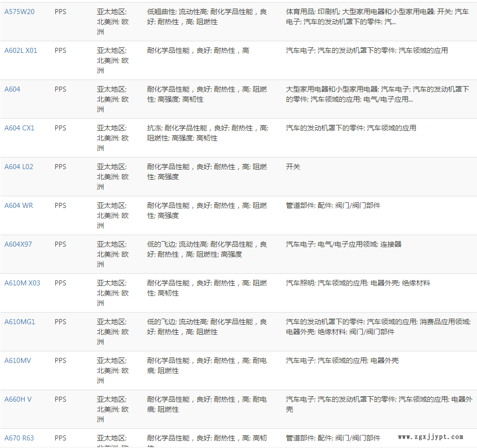Select the A604 L02 link
Image resolution: width=477 pixels, height=448 pixels.
[19, 167]
